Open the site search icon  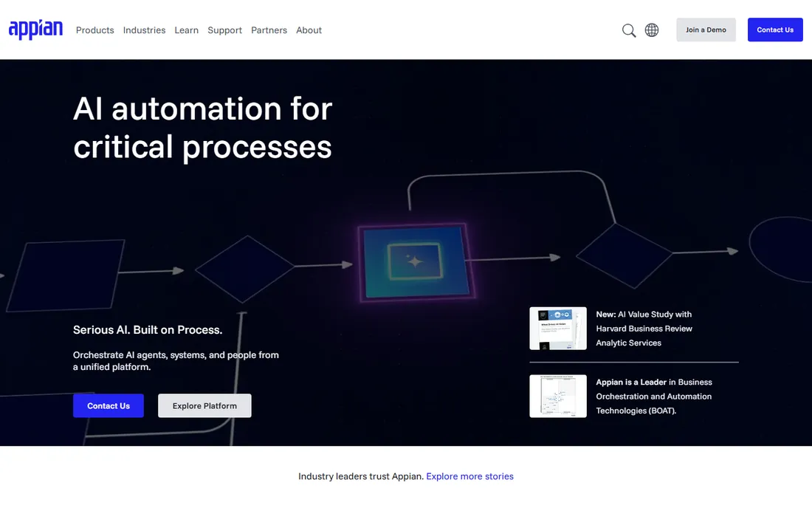pyautogui.click(x=629, y=30)
